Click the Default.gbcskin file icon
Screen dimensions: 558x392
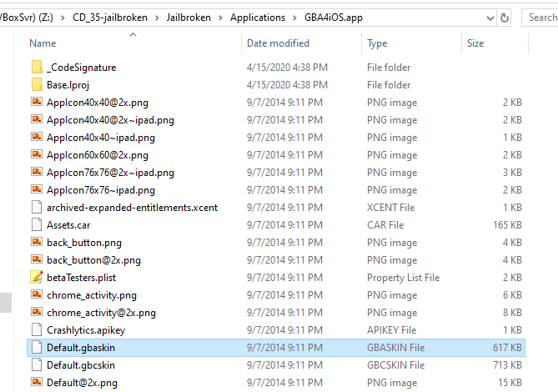click(x=37, y=364)
